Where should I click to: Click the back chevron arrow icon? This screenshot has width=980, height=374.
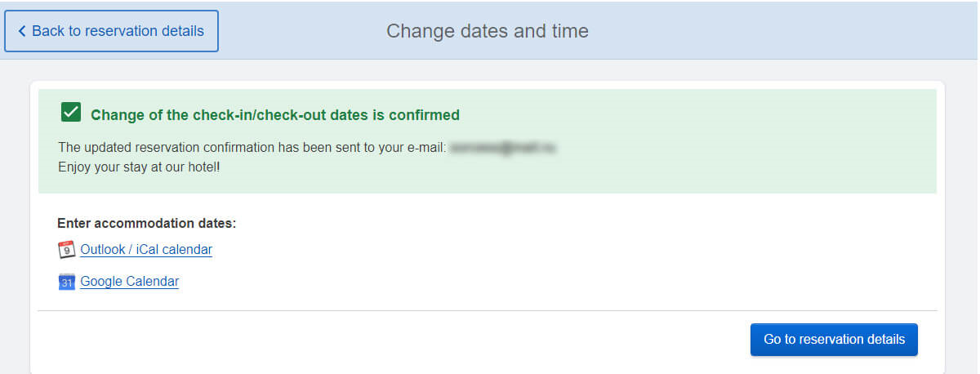(x=22, y=31)
